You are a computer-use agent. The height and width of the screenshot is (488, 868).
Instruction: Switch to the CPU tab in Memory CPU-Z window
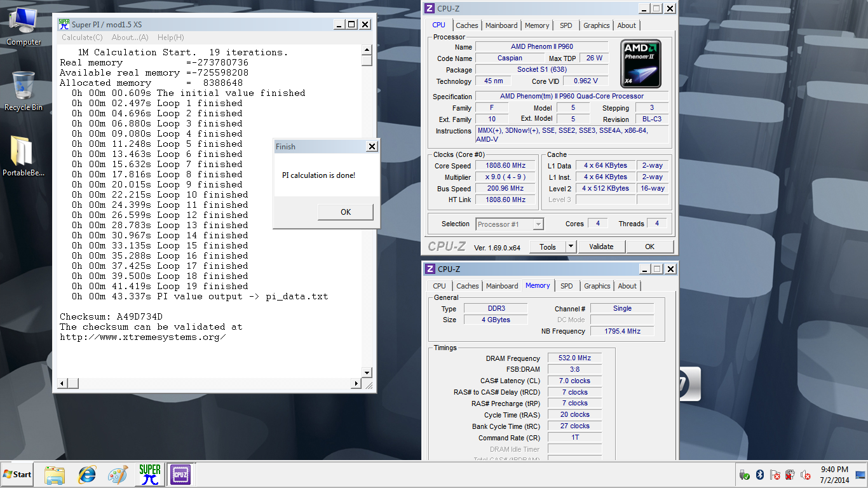(x=440, y=286)
